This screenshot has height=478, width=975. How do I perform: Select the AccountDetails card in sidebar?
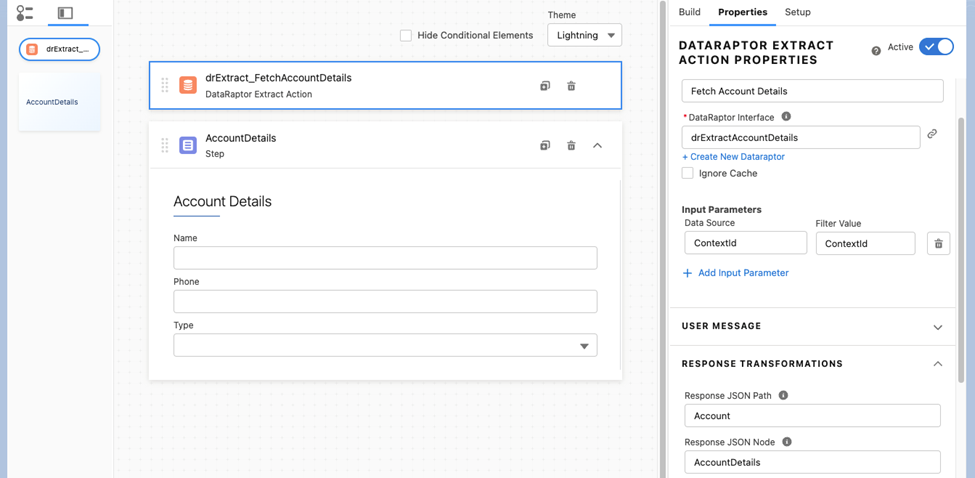60,102
